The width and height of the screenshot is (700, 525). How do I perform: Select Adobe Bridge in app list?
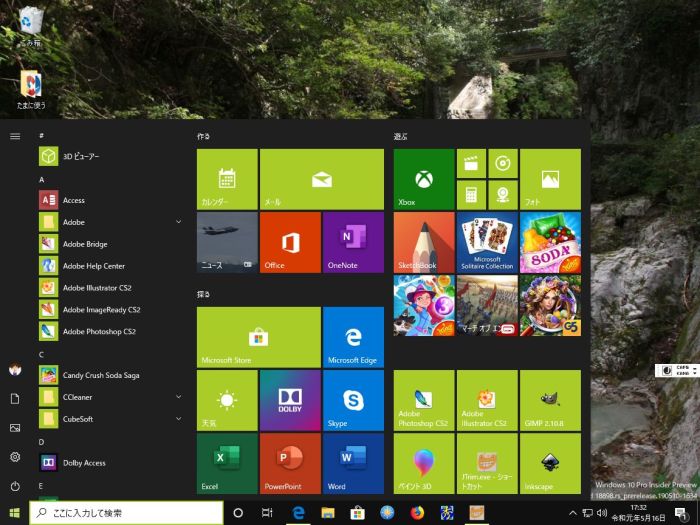pyautogui.click(x=85, y=244)
